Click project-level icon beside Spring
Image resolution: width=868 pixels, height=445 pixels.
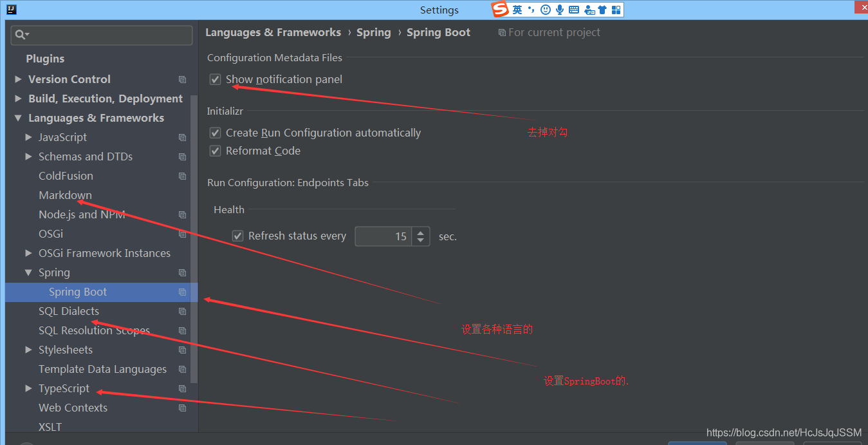183,272
